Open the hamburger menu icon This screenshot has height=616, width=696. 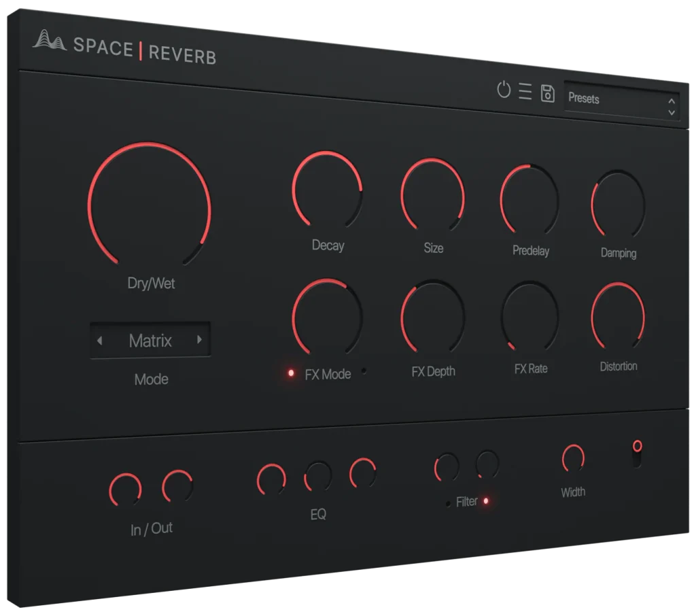click(527, 92)
